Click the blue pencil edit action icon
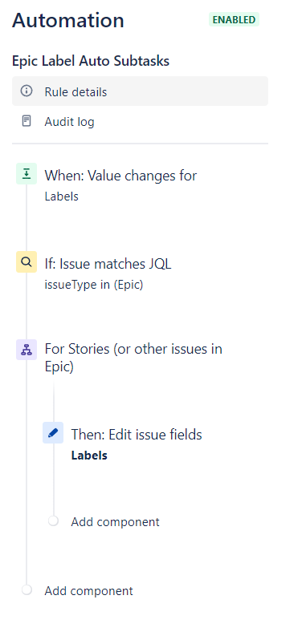 click(x=53, y=432)
